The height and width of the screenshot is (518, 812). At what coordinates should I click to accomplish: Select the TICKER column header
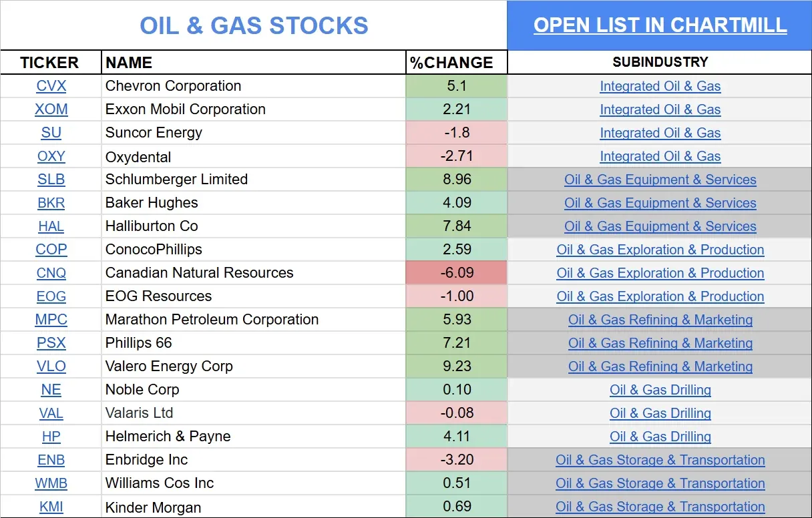pos(49,62)
